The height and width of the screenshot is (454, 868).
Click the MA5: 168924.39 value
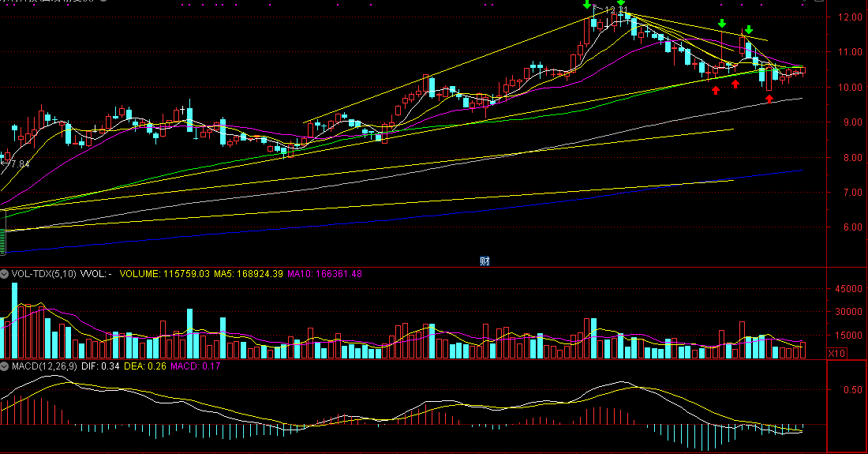[x=249, y=274]
